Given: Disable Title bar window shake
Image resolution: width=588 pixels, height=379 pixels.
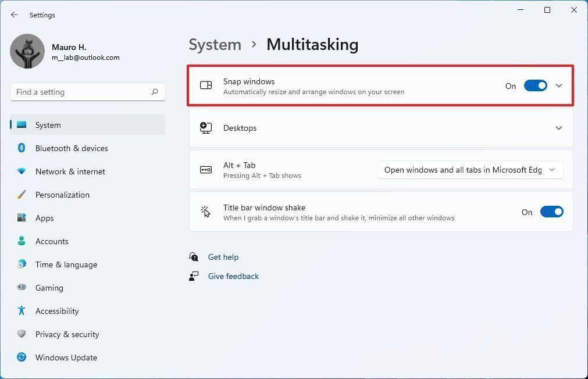Looking at the screenshot, I should click(x=551, y=212).
